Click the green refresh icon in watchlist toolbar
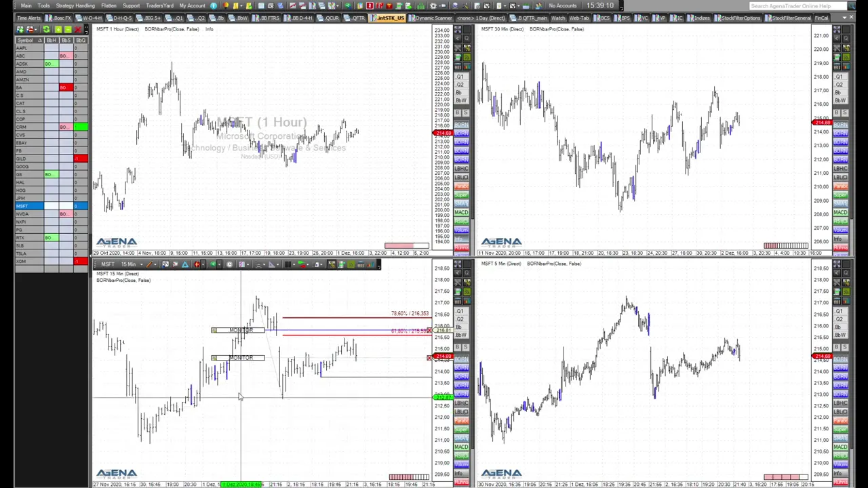The width and height of the screenshot is (868, 488). (46, 29)
